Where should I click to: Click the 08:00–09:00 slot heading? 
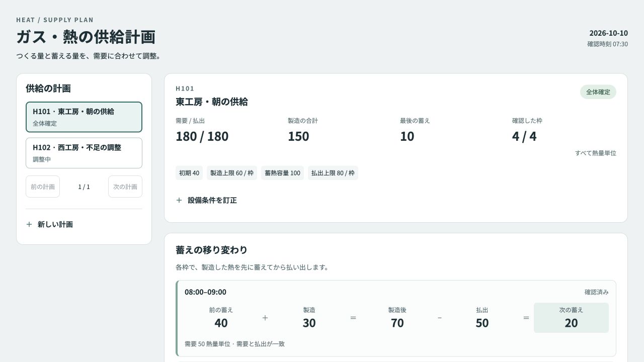205,292
